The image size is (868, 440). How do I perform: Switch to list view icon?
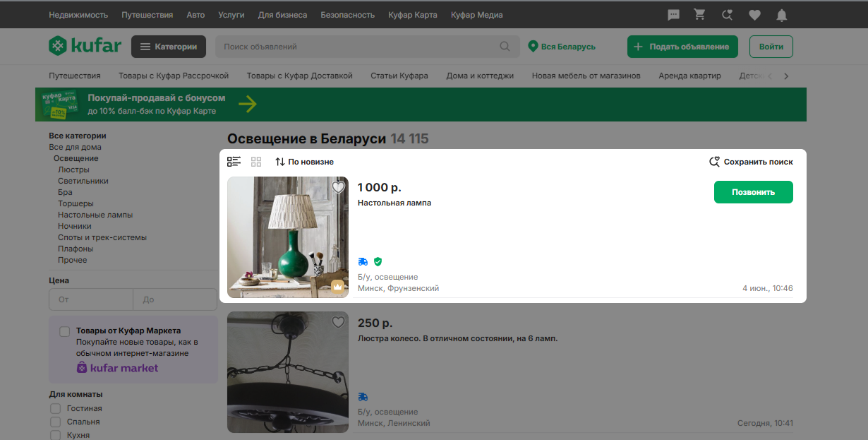coord(234,162)
